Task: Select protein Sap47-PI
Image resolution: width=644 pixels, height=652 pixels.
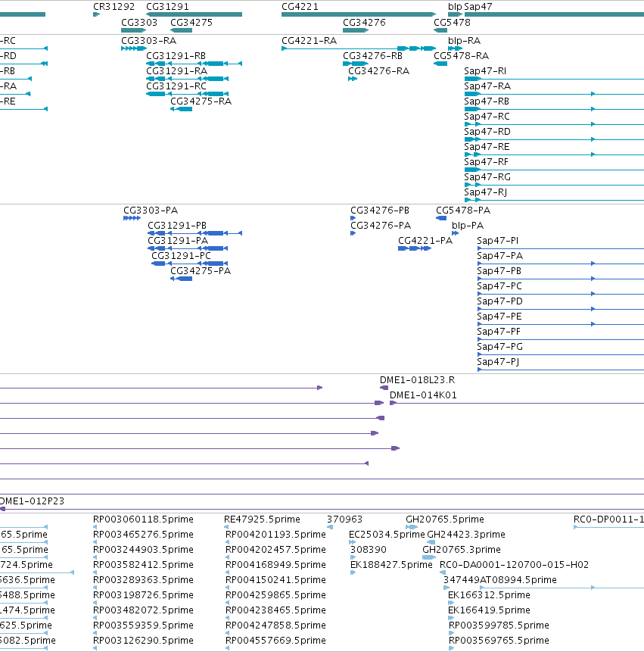Action: tap(497, 241)
